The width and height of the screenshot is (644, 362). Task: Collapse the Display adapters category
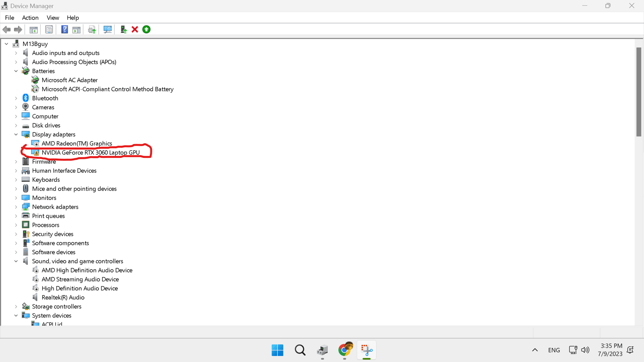click(16, 134)
